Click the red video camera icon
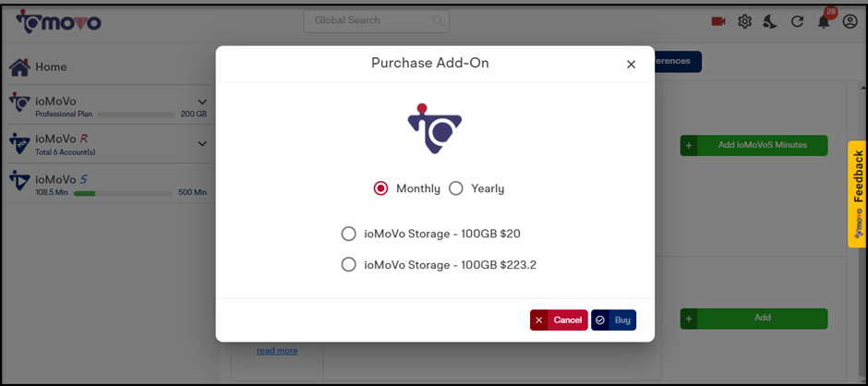 (x=718, y=21)
